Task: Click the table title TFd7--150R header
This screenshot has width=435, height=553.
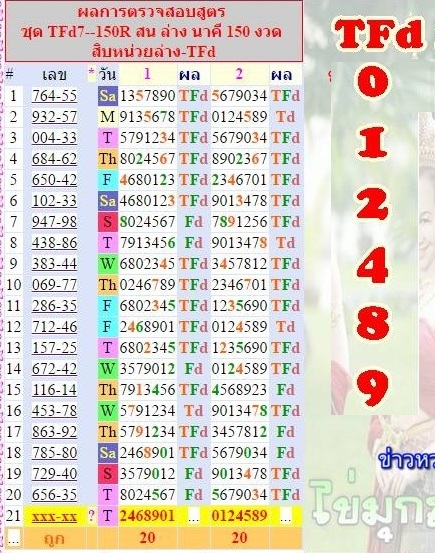Action: tap(154, 32)
